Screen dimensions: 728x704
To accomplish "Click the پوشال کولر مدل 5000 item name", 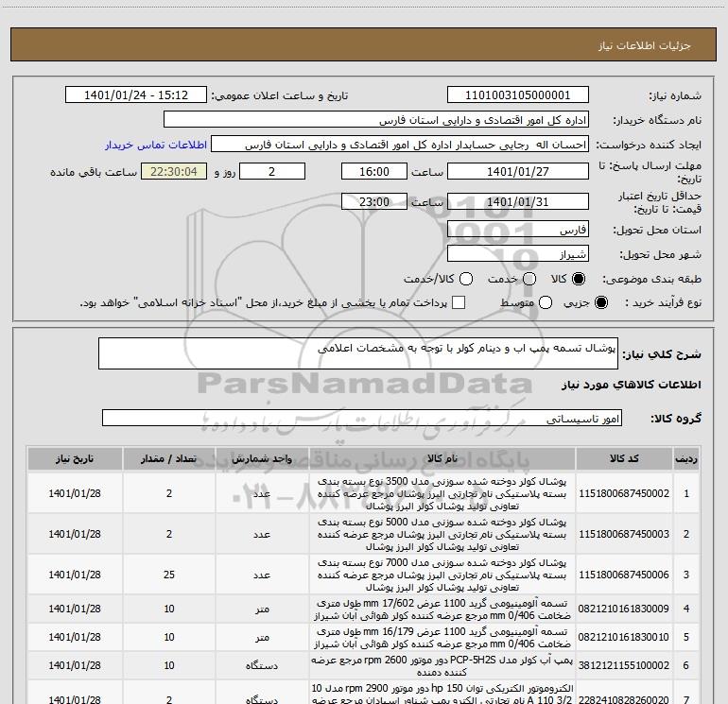I will [x=442, y=534].
